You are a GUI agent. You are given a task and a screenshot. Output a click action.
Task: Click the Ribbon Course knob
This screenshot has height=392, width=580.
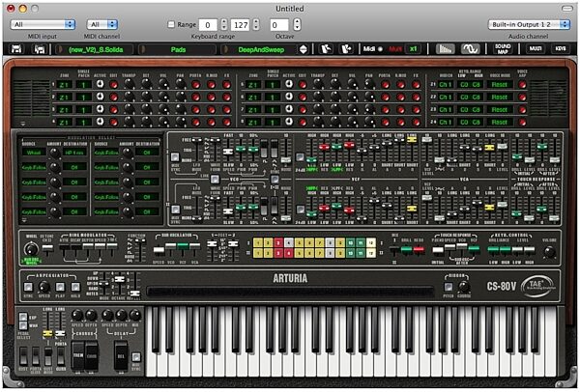pyautogui.click(x=464, y=287)
